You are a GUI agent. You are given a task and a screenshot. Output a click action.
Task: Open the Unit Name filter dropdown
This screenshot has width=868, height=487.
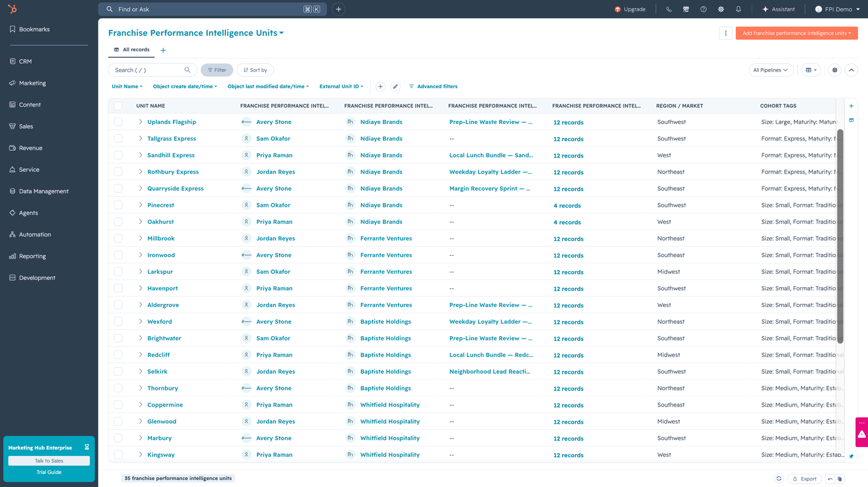pyautogui.click(x=127, y=86)
